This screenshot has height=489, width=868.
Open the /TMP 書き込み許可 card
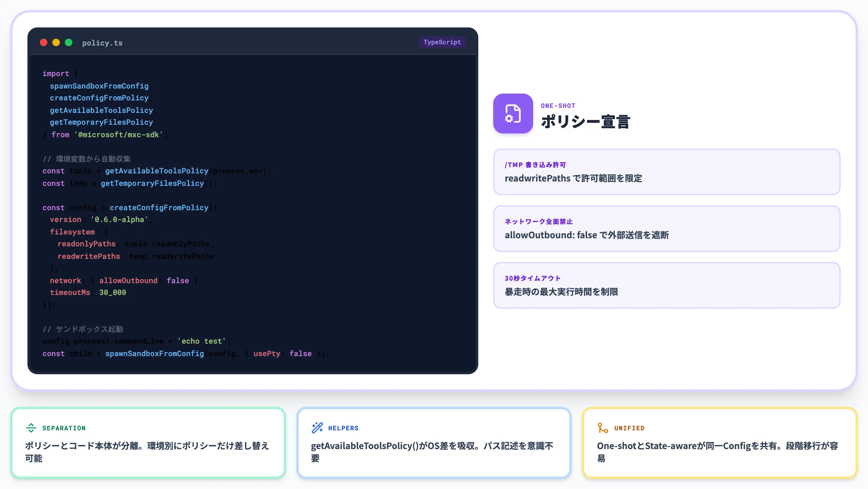(x=667, y=172)
